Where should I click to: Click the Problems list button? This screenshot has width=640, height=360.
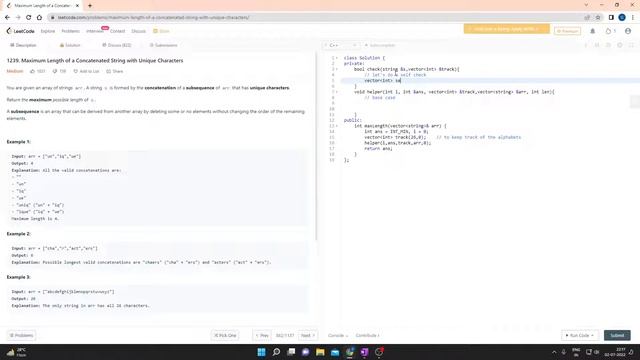click(x=21, y=335)
